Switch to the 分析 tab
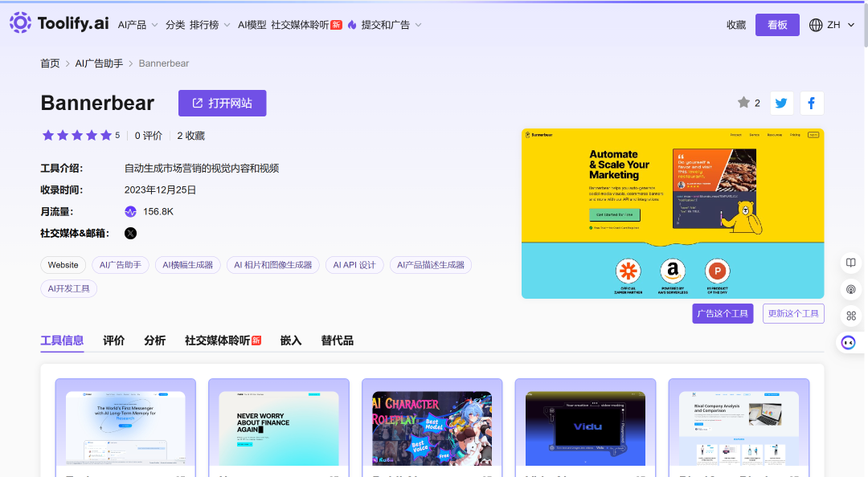Screen dimensions: 868x477 (x=154, y=340)
